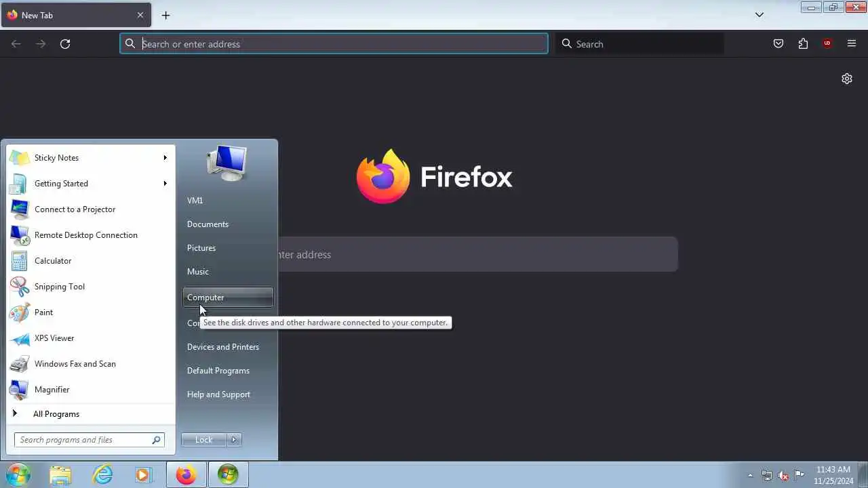Open the Snipping Tool
Image resolution: width=868 pixels, height=488 pixels.
91,287
